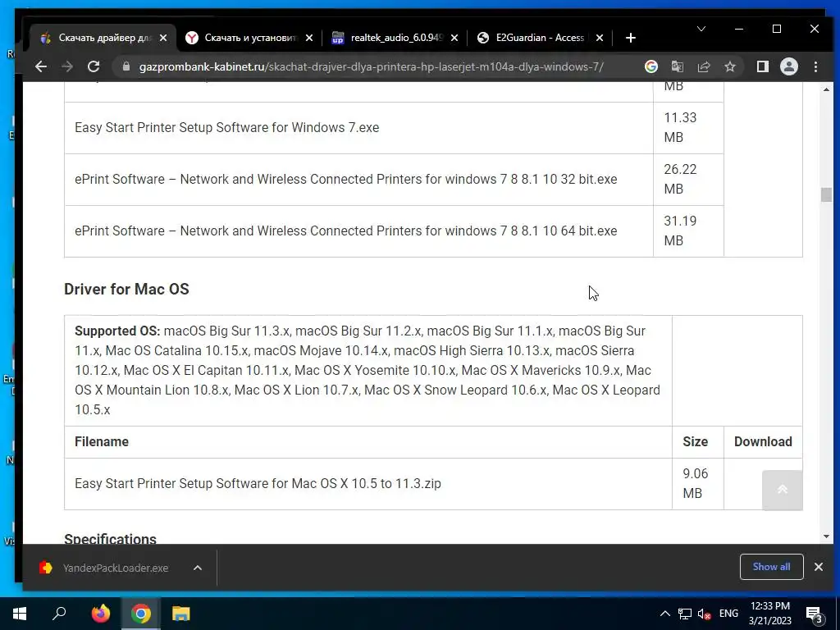Switch to the Скачать и установить tab

249,38
